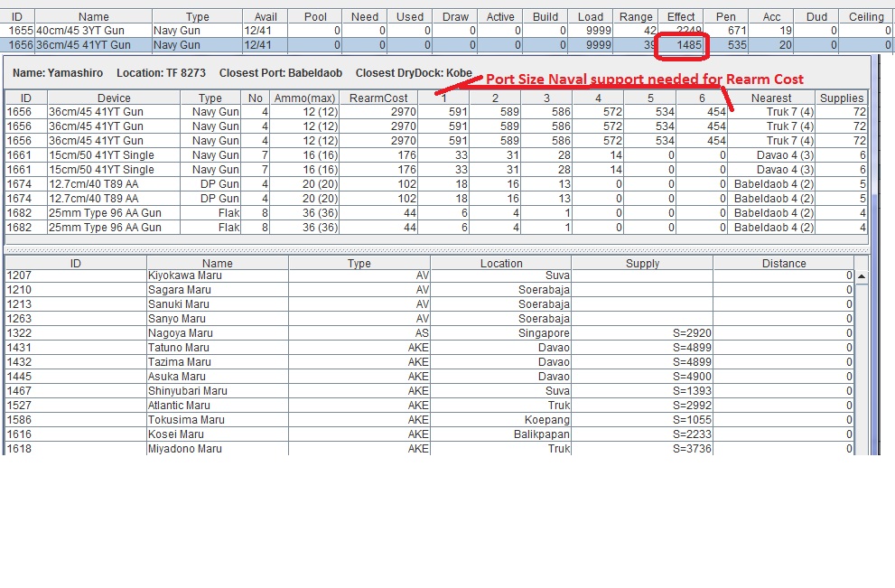Viewport: 895px width, 588px height.
Task: Click the RearmCost column header
Action: pos(378,98)
